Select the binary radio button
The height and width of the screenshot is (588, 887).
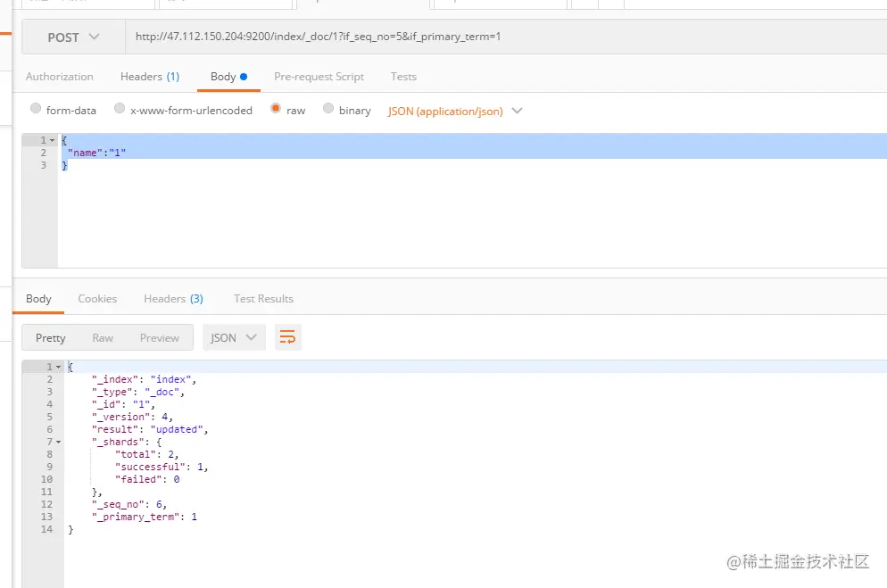(x=328, y=108)
